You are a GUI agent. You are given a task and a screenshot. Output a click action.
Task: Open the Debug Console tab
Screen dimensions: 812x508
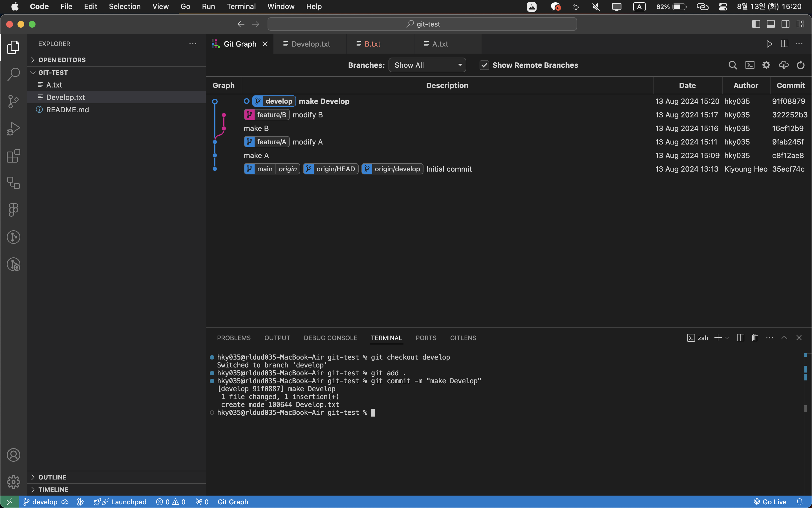pos(330,338)
